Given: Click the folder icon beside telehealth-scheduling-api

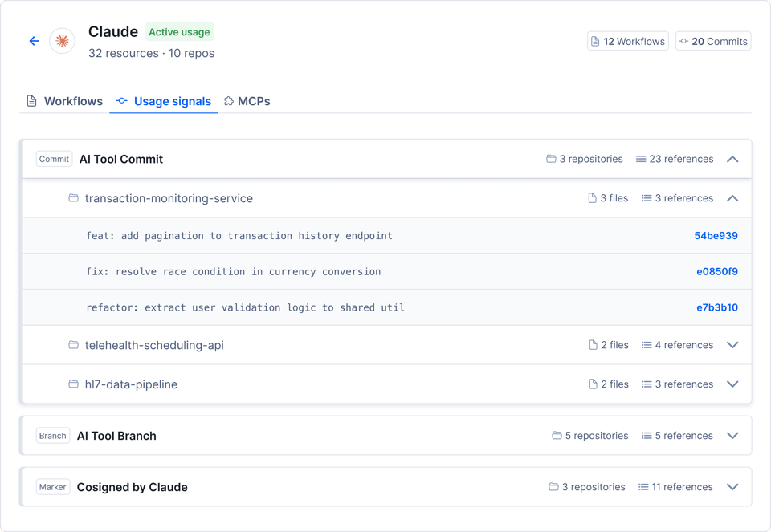Looking at the screenshot, I should coord(73,345).
